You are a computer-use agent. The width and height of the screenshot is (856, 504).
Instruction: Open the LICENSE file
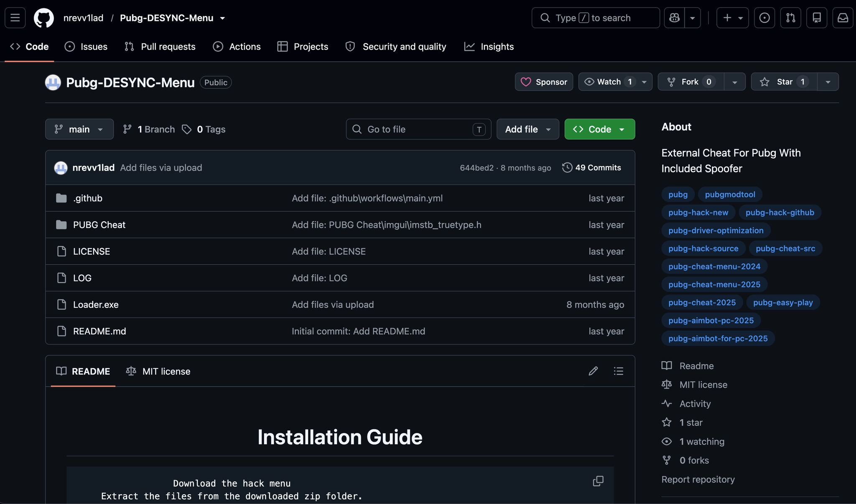click(x=92, y=251)
